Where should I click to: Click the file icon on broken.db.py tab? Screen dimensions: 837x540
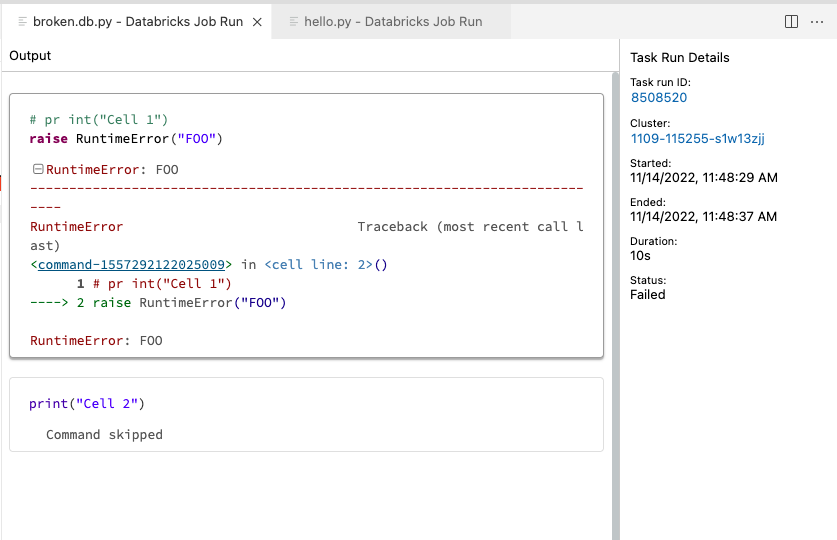[x=22, y=21]
